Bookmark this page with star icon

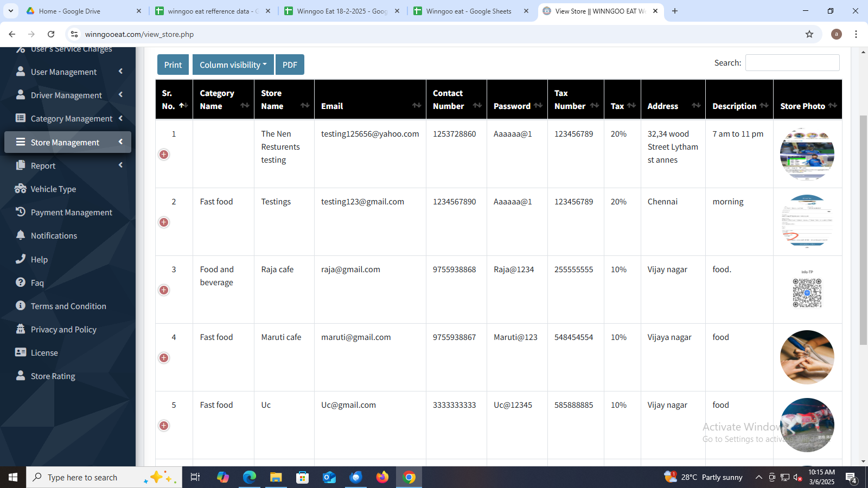coord(809,34)
